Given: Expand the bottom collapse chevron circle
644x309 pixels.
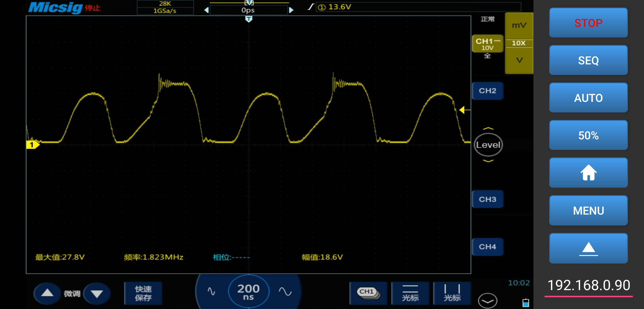Looking at the screenshot, I should pos(487,301).
